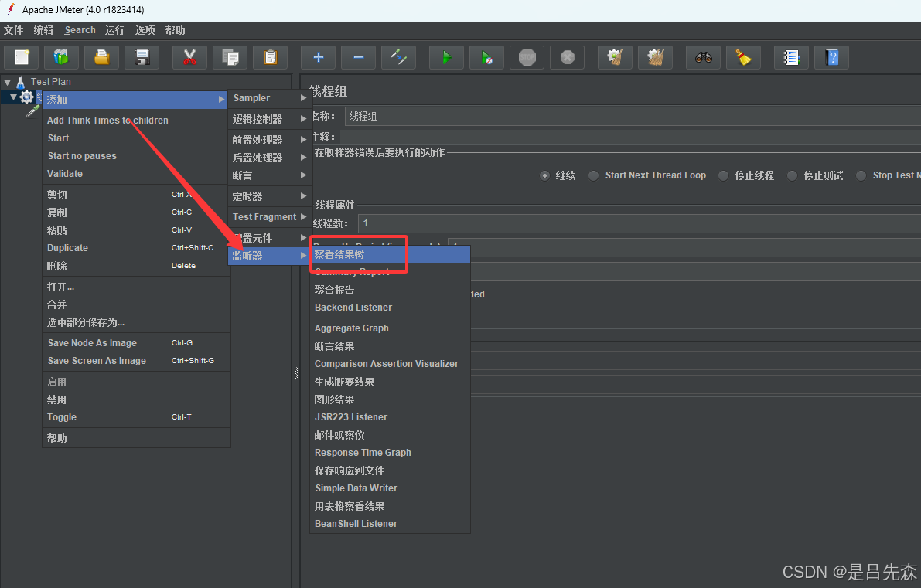Select the 停止测试 radio button
Viewport: 921px width, 588px height.
792,175
